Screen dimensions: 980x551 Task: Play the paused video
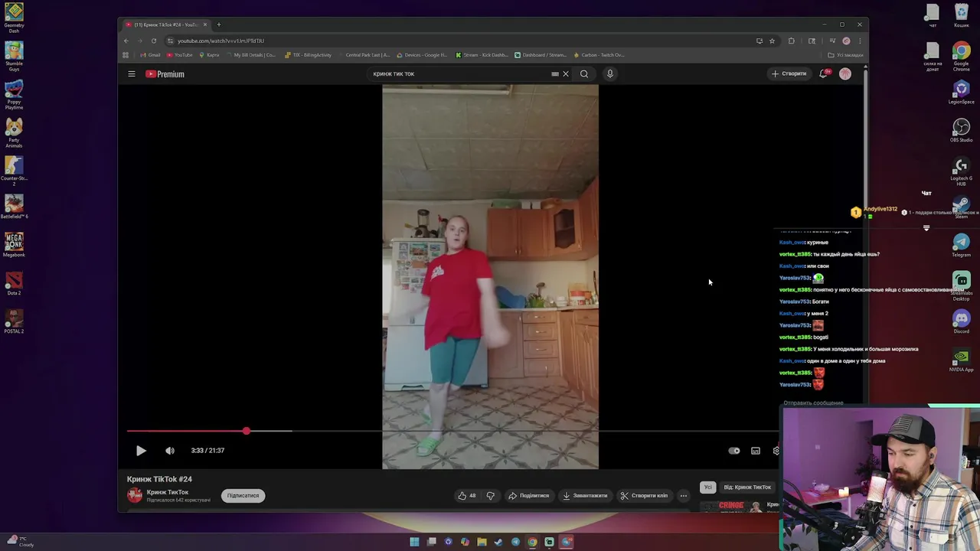click(141, 451)
